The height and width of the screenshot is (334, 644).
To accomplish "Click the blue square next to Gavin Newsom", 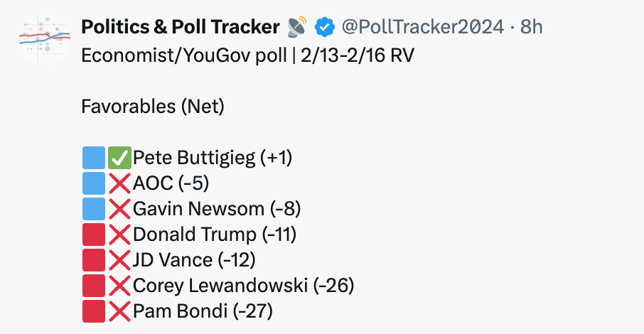I will pos(94,209).
